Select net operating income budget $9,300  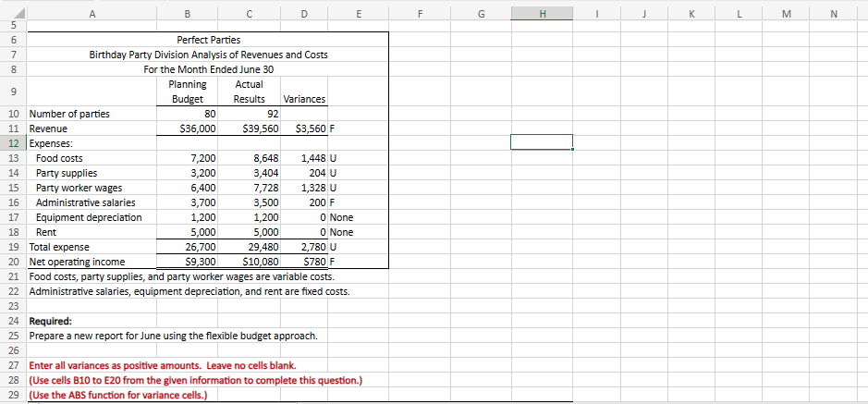coord(187,262)
